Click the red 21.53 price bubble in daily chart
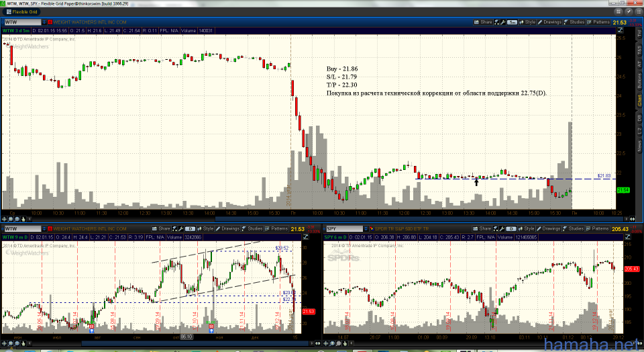This screenshot has width=644, height=352. click(309, 311)
